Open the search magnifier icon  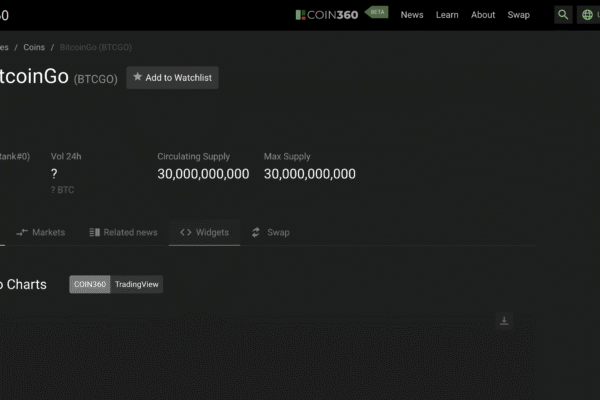click(x=563, y=15)
